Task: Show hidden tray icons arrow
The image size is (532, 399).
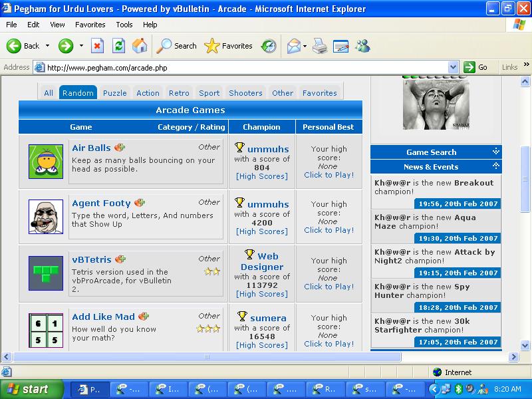Action: click(x=434, y=389)
